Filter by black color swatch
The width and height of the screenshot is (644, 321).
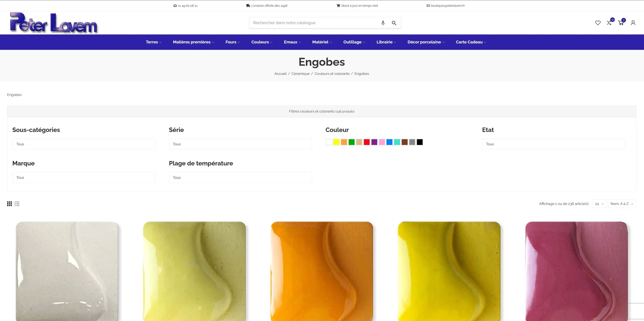(x=420, y=142)
